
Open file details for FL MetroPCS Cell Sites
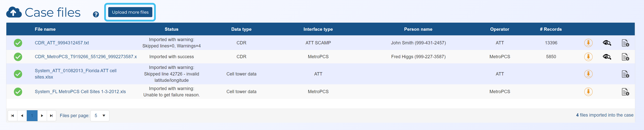pyautogui.click(x=625, y=92)
